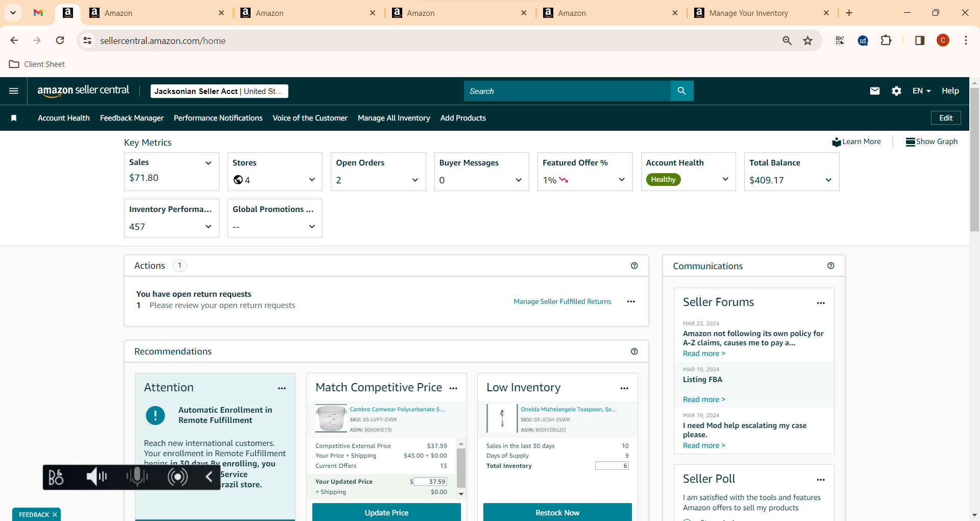Viewport: 980px width, 521px height.
Task: Expand the Total Balance metric card
Action: point(828,180)
